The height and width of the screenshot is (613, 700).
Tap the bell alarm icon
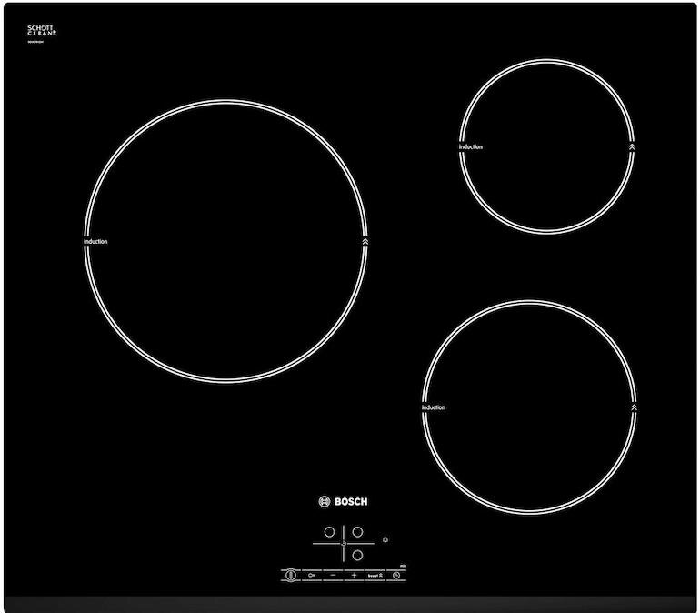(385, 538)
